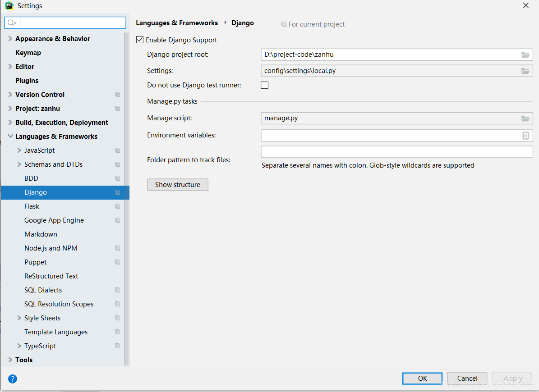Confirm settings with OK button
Image resolution: width=539 pixels, height=392 pixels.
point(423,378)
